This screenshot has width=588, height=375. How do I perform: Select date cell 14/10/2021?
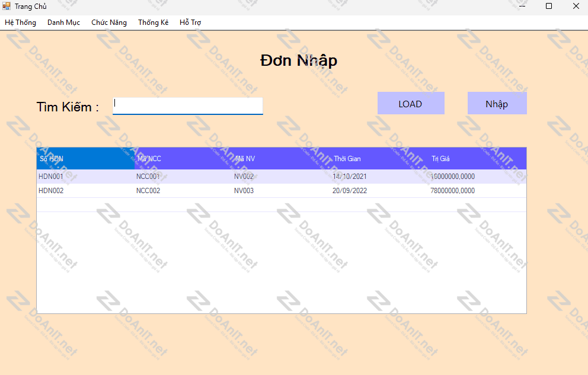tap(379, 177)
